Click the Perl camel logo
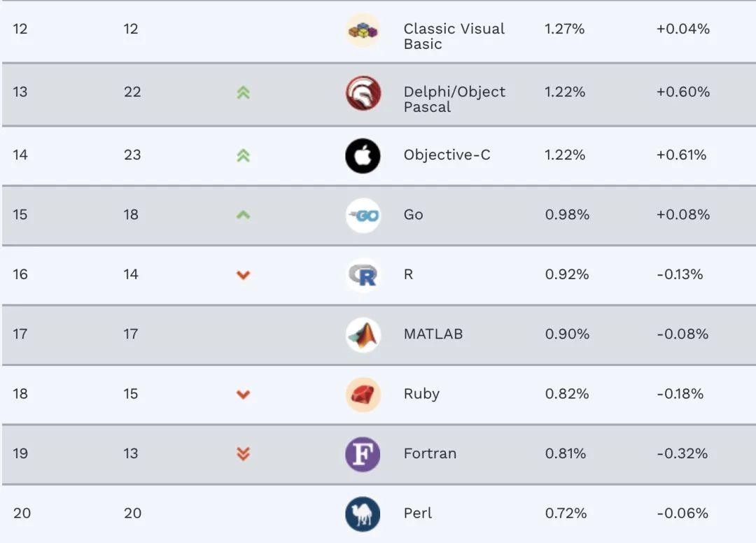Viewport: 756px width, 543px height. click(x=363, y=514)
